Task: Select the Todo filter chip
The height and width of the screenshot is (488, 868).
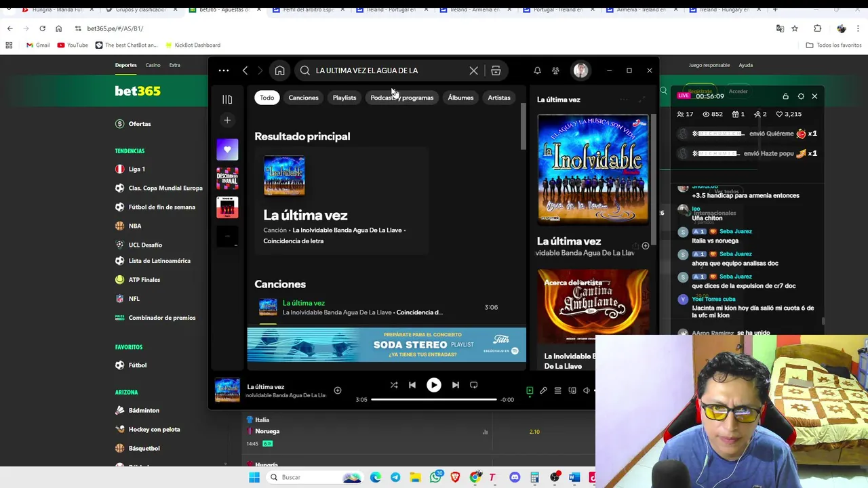Action: 267,98
